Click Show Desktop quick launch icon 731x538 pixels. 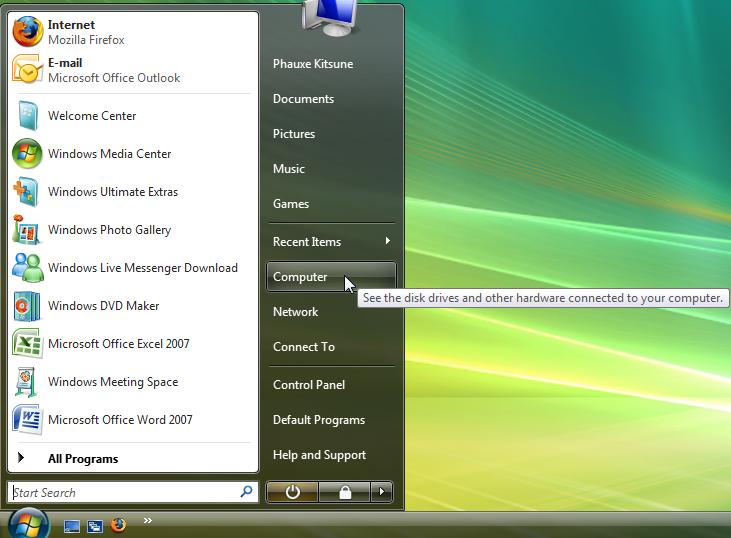pos(72,526)
